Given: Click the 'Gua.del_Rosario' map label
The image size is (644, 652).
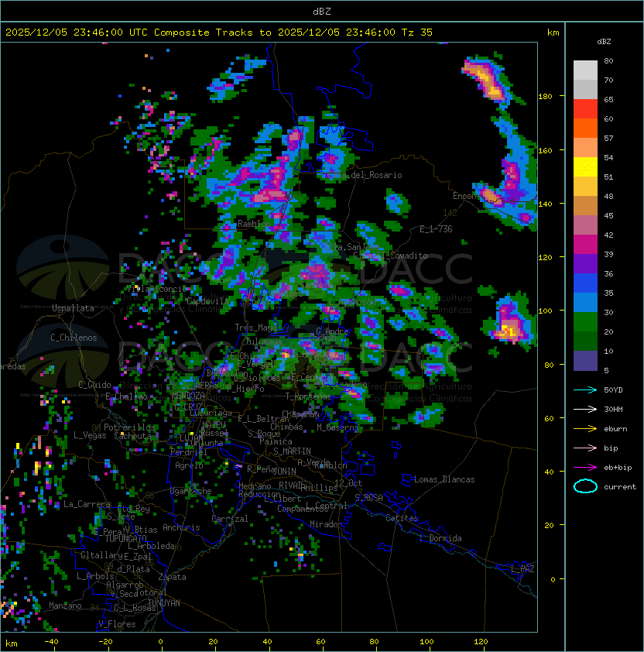Looking at the screenshot, I should (367, 175).
